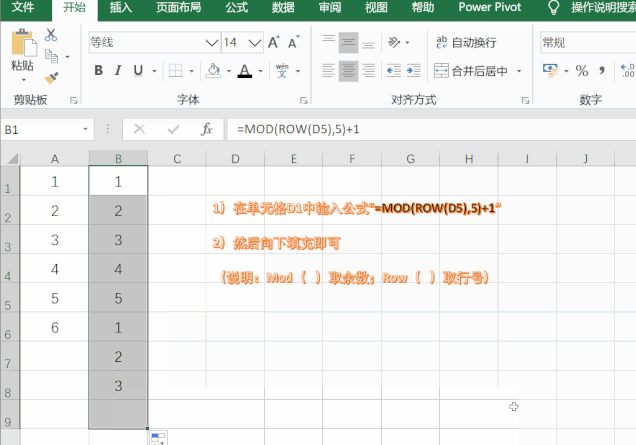Open the 公式 ribbon tab
636x445 pixels.
[236, 8]
